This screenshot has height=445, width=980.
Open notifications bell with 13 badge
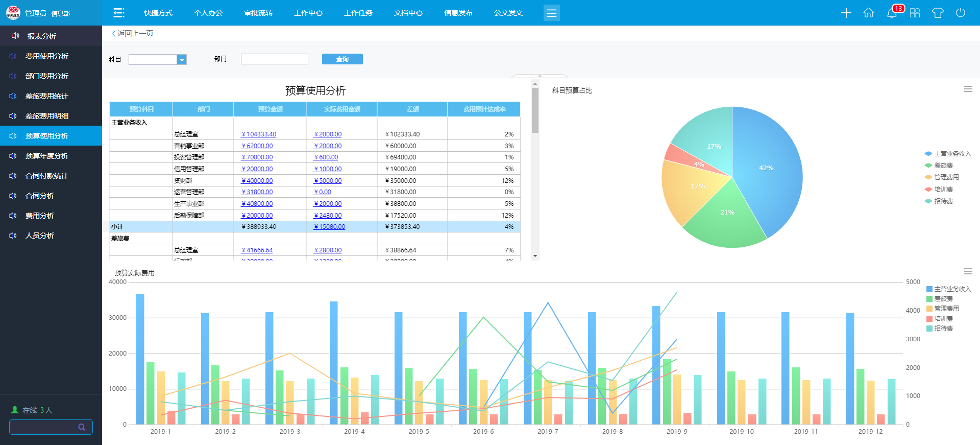point(892,13)
